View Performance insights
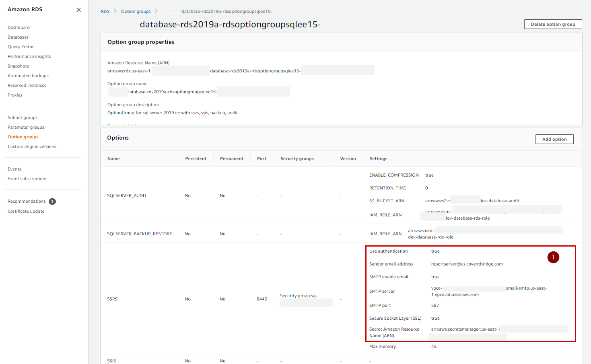 (29, 56)
